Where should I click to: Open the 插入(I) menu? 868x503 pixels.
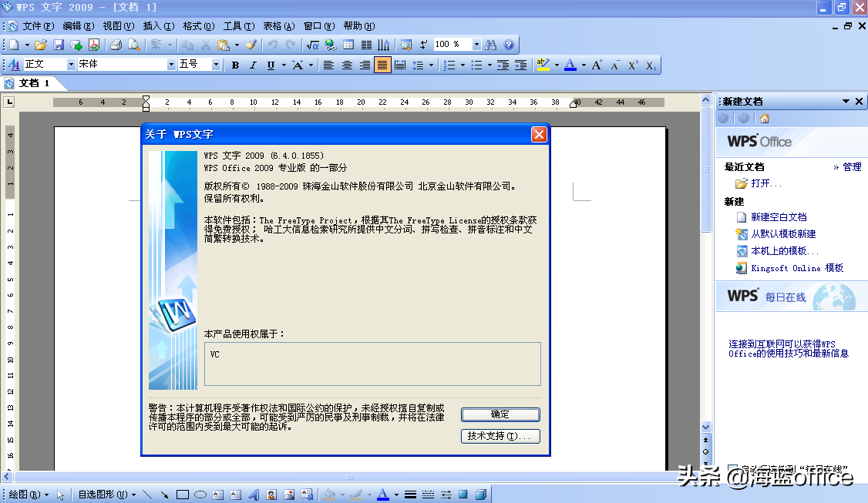[x=158, y=26]
